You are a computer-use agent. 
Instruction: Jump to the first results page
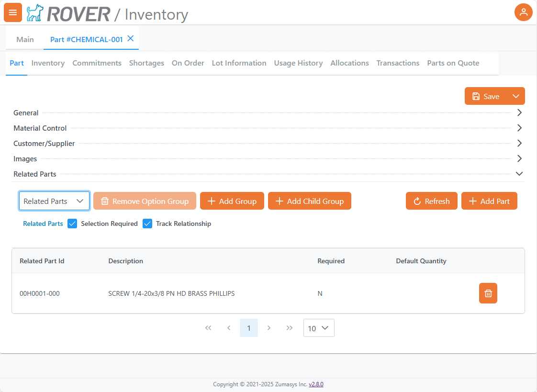click(x=208, y=328)
